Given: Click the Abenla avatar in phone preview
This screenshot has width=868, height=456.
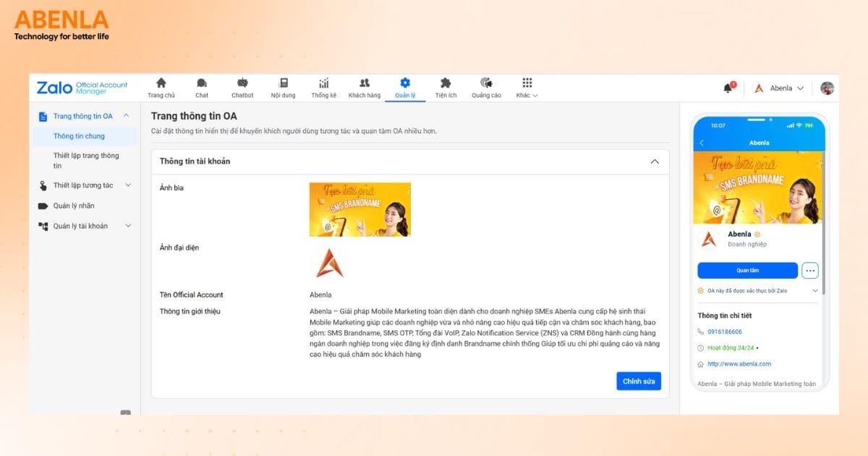Looking at the screenshot, I should point(710,239).
